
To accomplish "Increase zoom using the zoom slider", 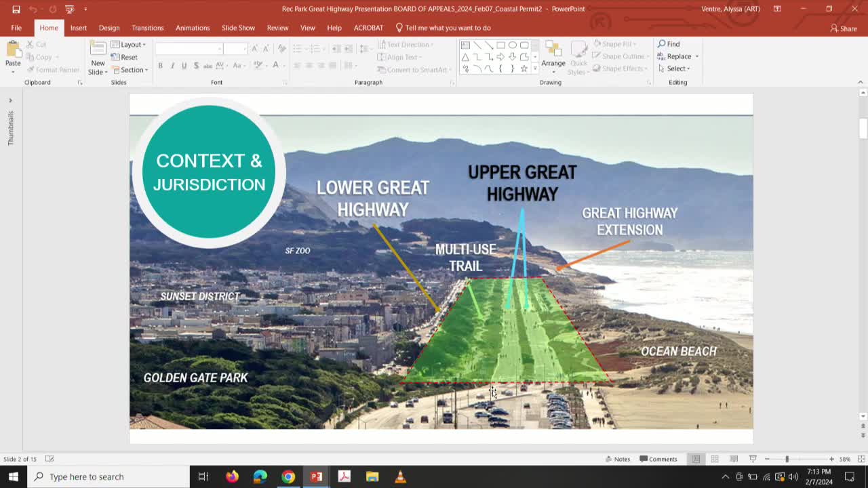I will click(830, 459).
